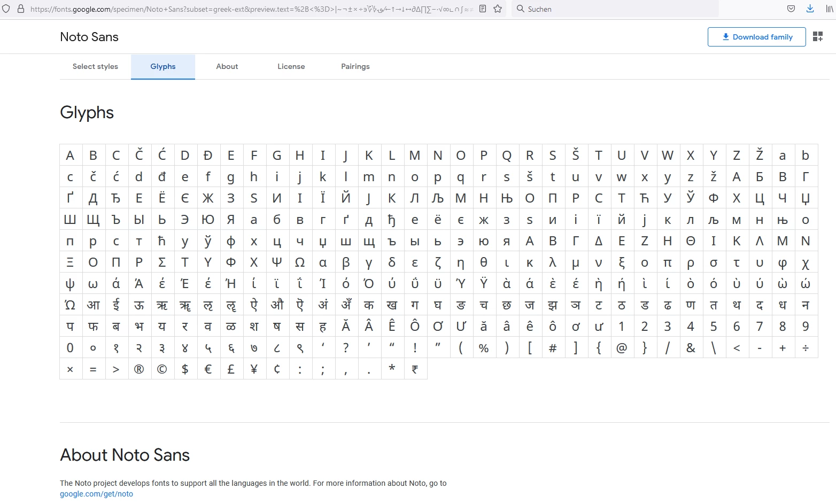836x504 pixels.
Task: Select the hash # glyph
Action: pyautogui.click(x=553, y=348)
